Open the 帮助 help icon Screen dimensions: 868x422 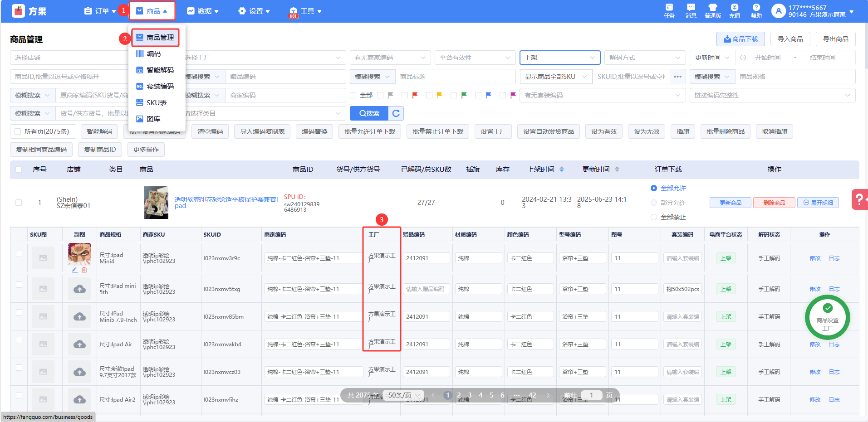tap(756, 10)
